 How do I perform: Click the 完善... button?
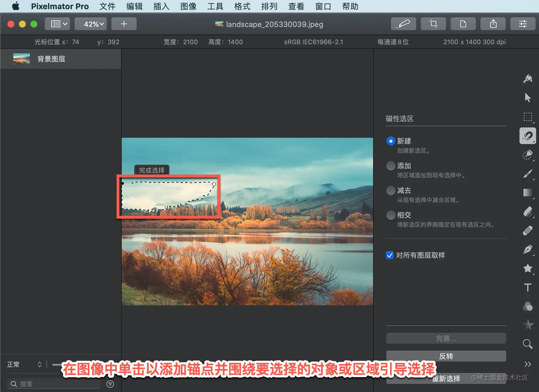tap(446, 339)
